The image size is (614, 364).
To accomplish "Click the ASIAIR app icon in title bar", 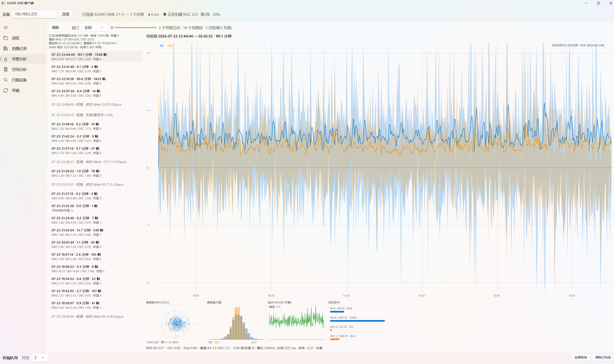I will (3, 3).
